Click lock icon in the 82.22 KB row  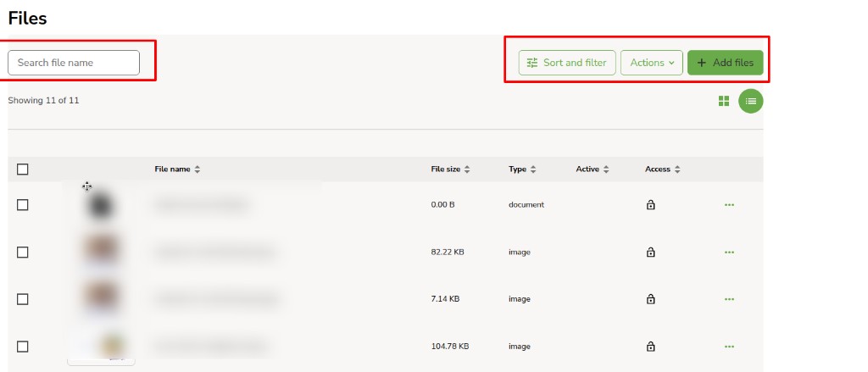650,252
